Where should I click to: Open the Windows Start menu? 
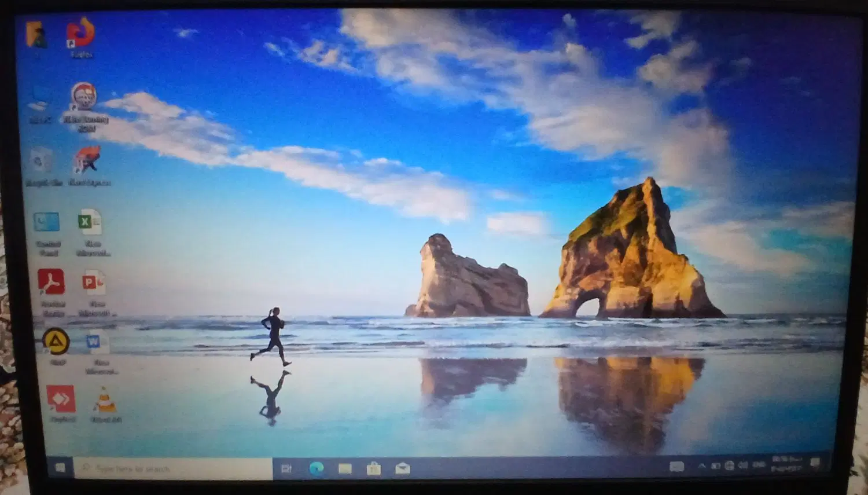click(x=60, y=467)
